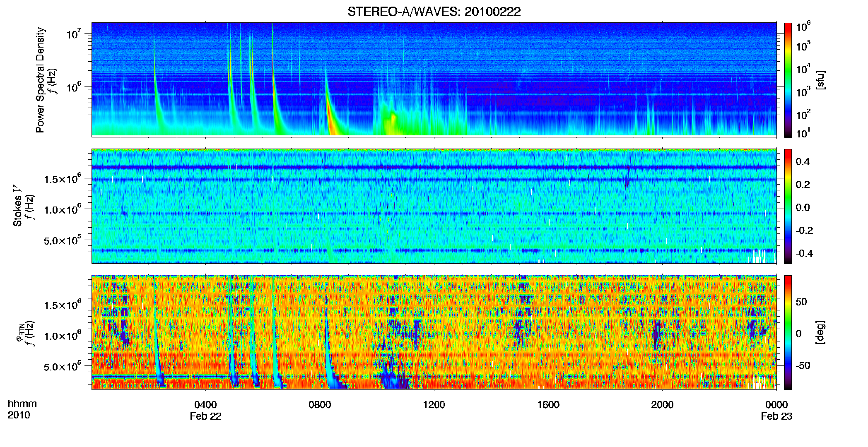Click the power spectral density colorbar

pos(788,80)
